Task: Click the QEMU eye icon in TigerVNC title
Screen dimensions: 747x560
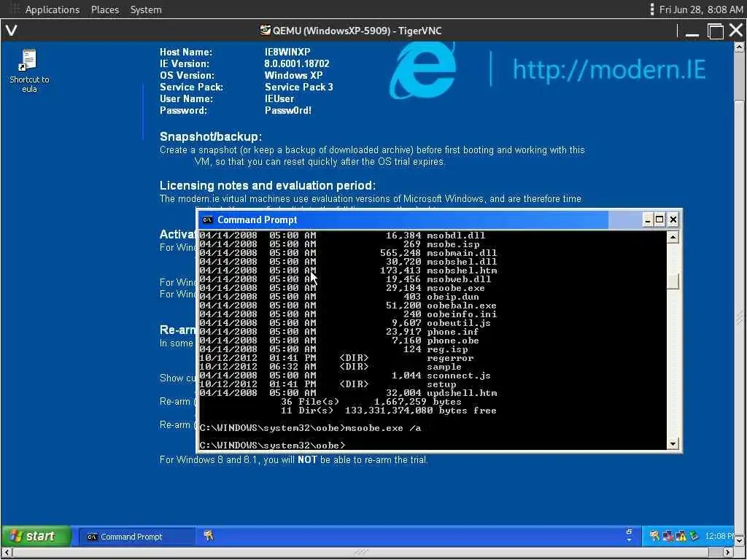Action: pos(265,31)
